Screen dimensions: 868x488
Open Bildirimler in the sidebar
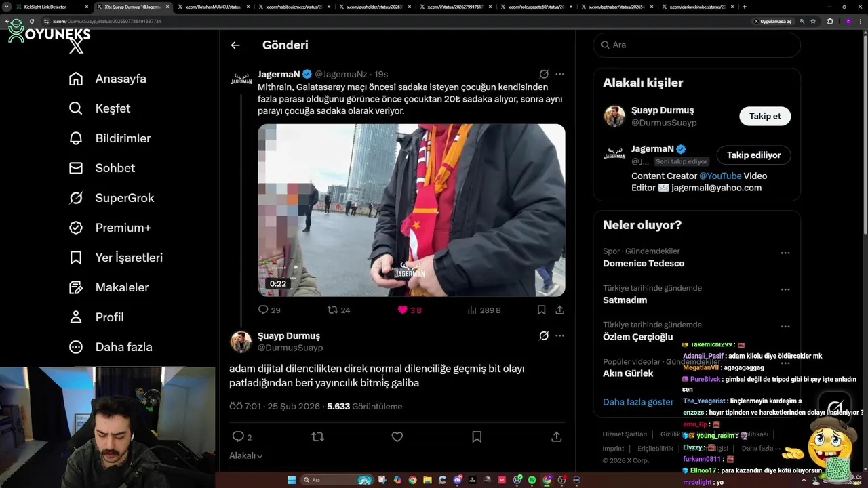click(110, 138)
